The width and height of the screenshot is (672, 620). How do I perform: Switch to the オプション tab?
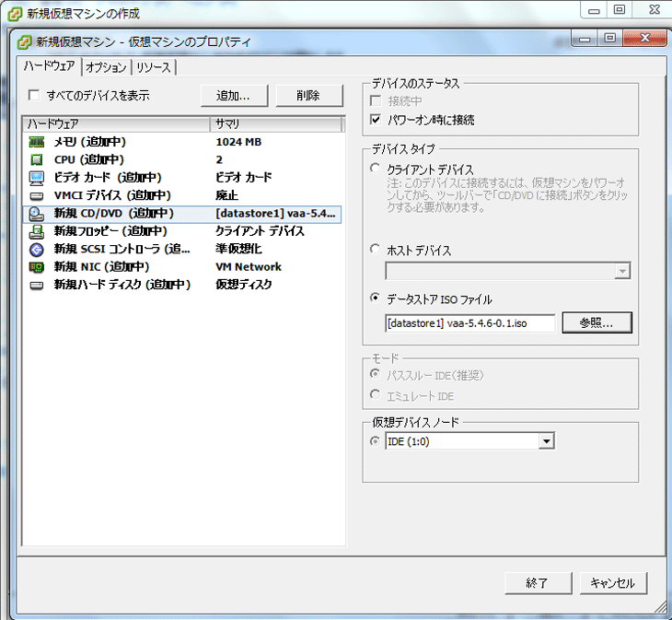pos(106,67)
